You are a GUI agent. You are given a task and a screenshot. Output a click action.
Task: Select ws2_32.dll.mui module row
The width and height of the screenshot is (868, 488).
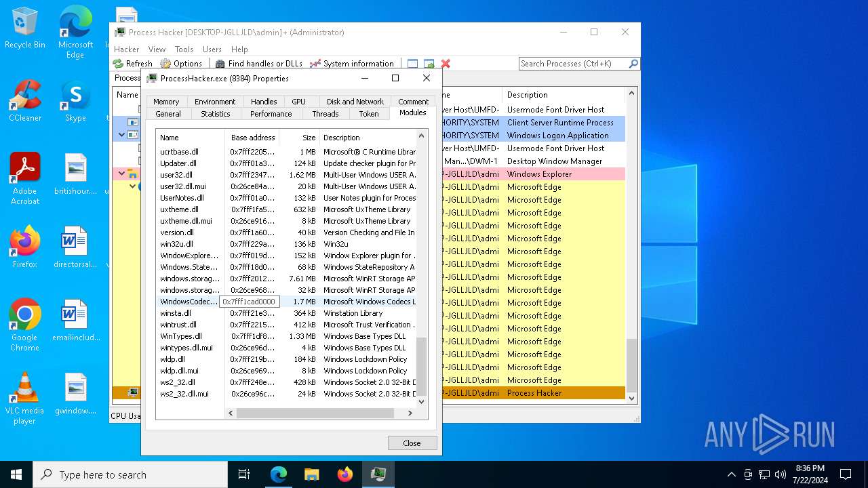(286, 394)
